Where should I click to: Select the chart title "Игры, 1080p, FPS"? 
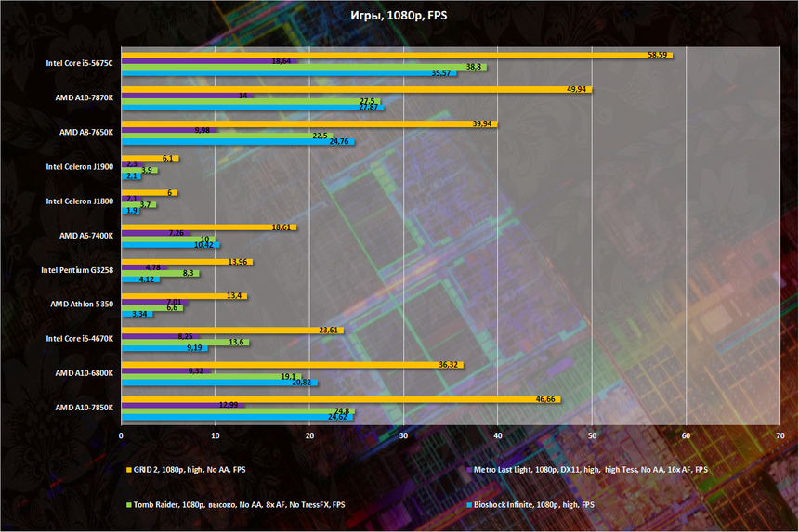(x=399, y=16)
